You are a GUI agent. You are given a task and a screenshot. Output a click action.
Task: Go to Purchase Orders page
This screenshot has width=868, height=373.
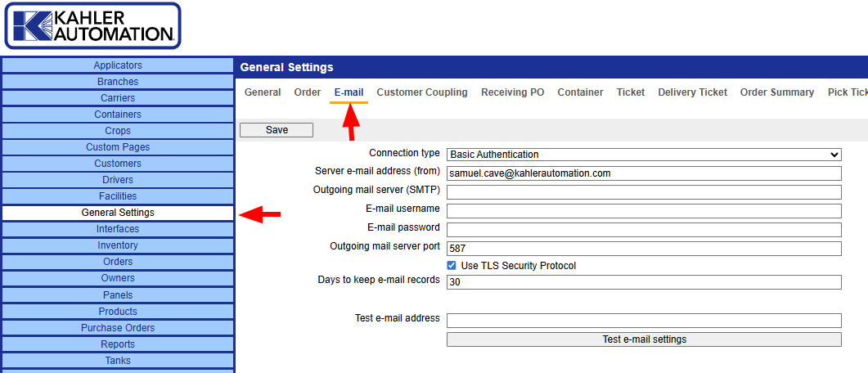pos(118,328)
